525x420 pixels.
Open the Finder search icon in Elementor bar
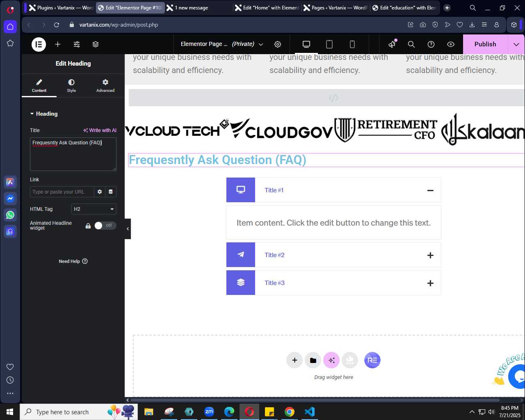[x=411, y=44]
